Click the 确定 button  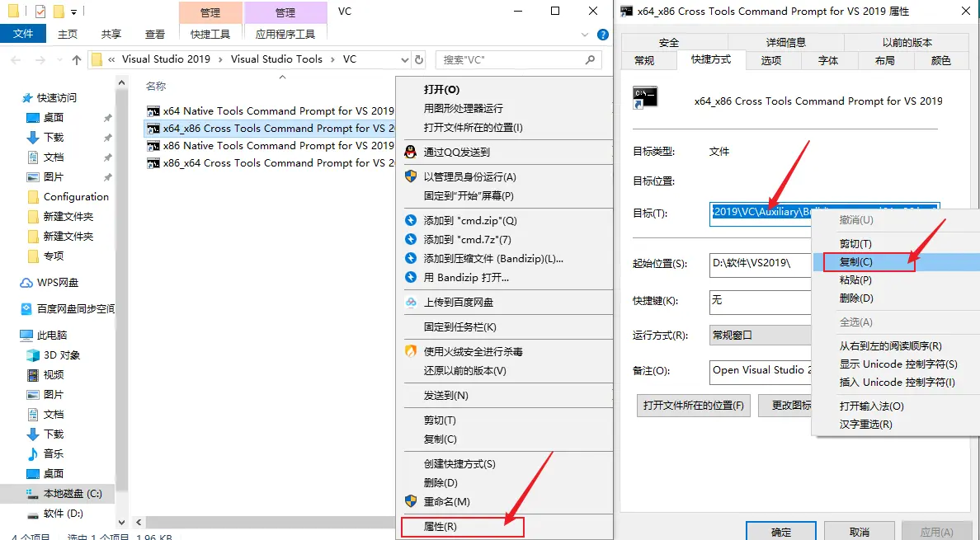coord(780,531)
